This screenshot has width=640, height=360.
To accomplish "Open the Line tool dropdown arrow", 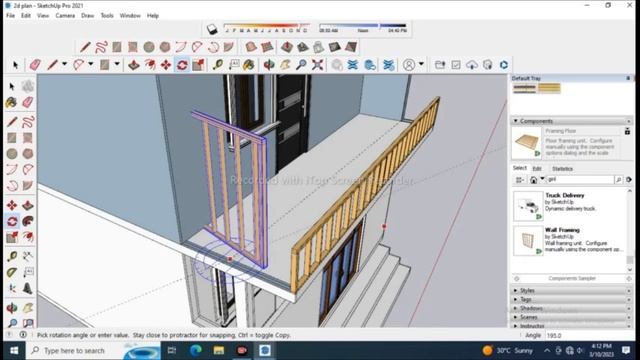I will point(64,64).
